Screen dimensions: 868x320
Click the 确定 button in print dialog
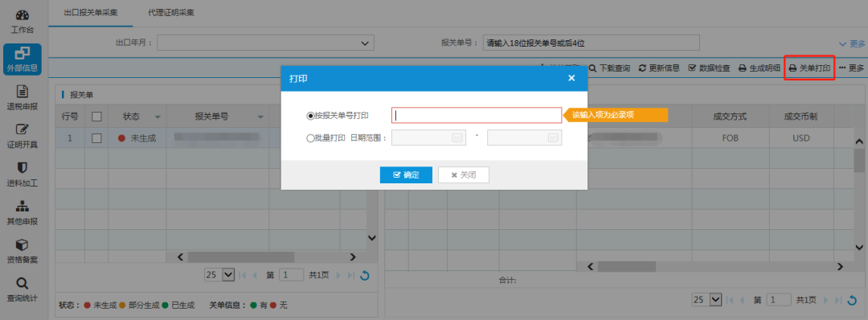(407, 175)
